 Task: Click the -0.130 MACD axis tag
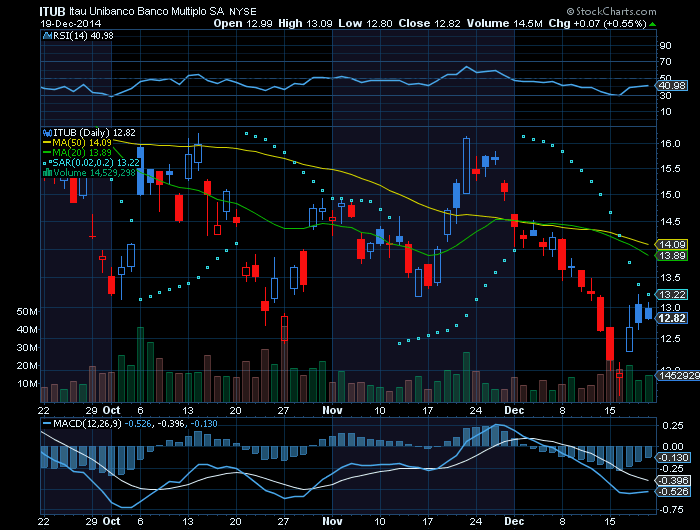click(672, 458)
